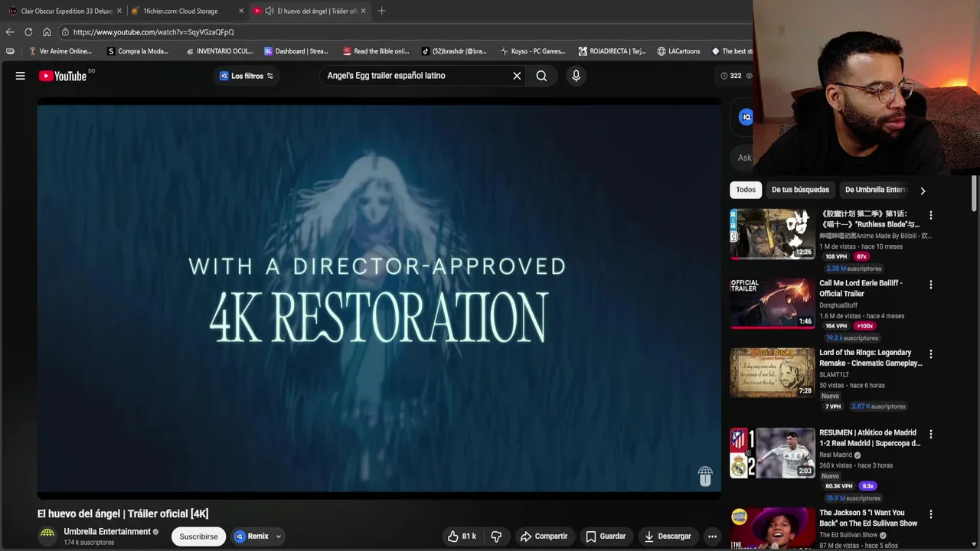Screen dimensions: 980x551
Task: Click the Real Madrid channel name
Action: (x=835, y=455)
